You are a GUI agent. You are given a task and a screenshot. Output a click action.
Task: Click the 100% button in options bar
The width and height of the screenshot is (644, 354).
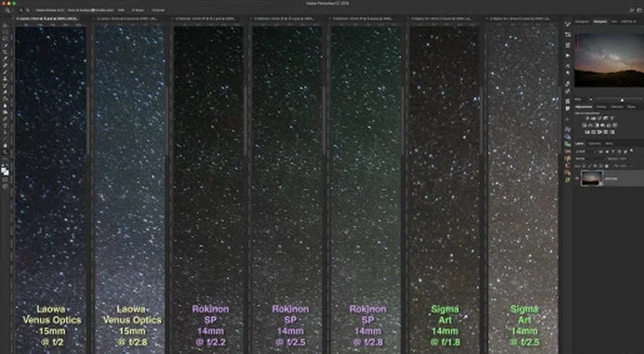[121, 9]
